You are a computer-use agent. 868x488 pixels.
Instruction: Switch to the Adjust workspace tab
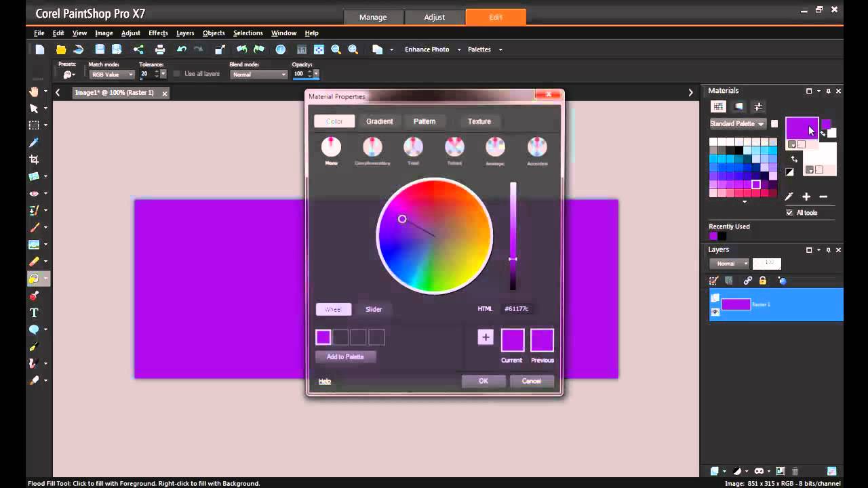point(435,17)
